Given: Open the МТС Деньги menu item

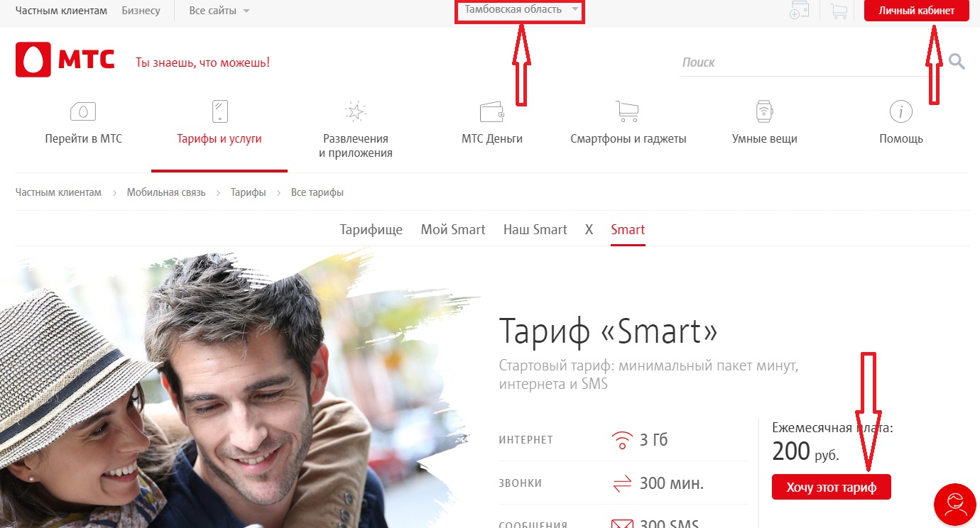Looking at the screenshot, I should pyautogui.click(x=492, y=139).
